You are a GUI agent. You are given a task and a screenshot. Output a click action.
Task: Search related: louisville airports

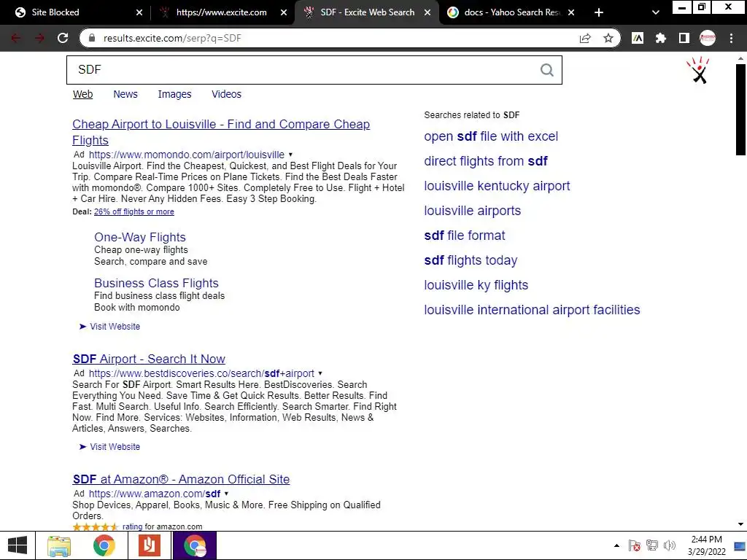coord(472,211)
